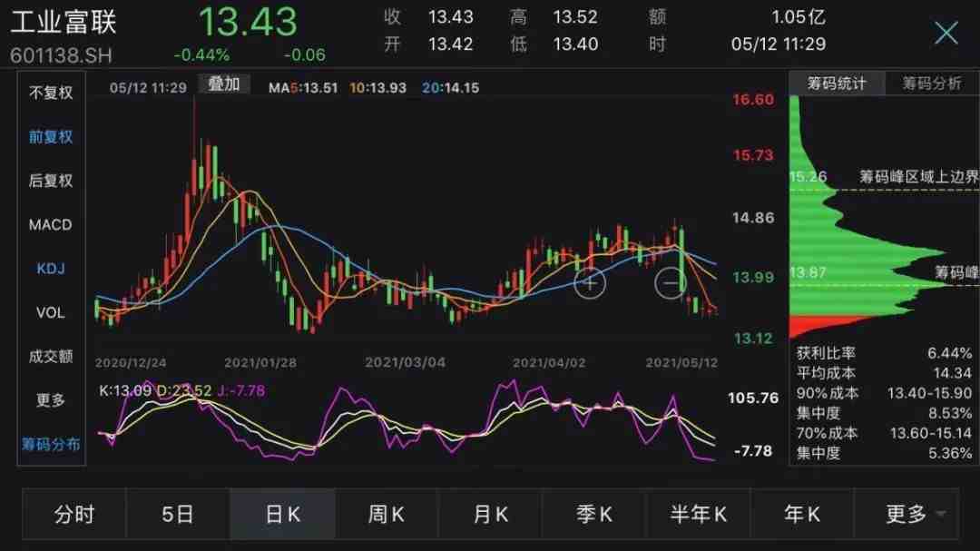Switch to 日K daily candlestick
980x551 pixels.
tap(282, 514)
